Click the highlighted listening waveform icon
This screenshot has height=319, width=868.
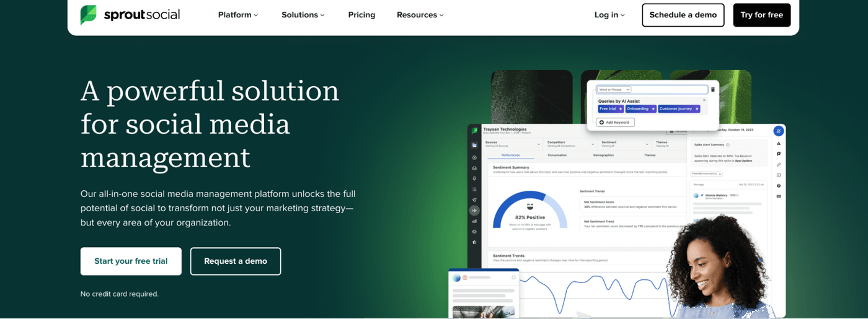click(x=474, y=211)
